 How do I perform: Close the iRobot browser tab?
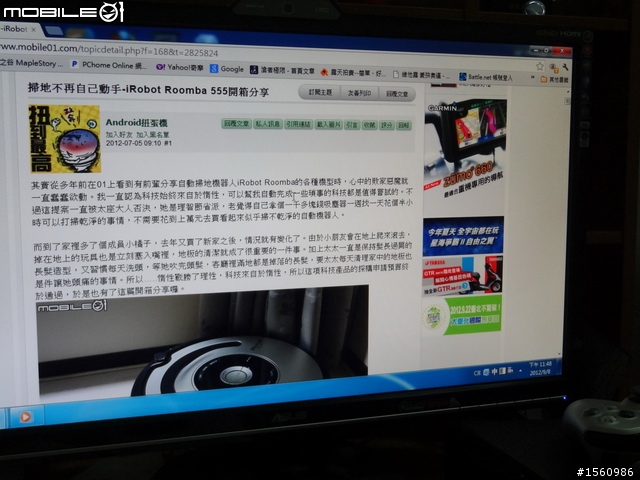pyautogui.click(x=33, y=29)
